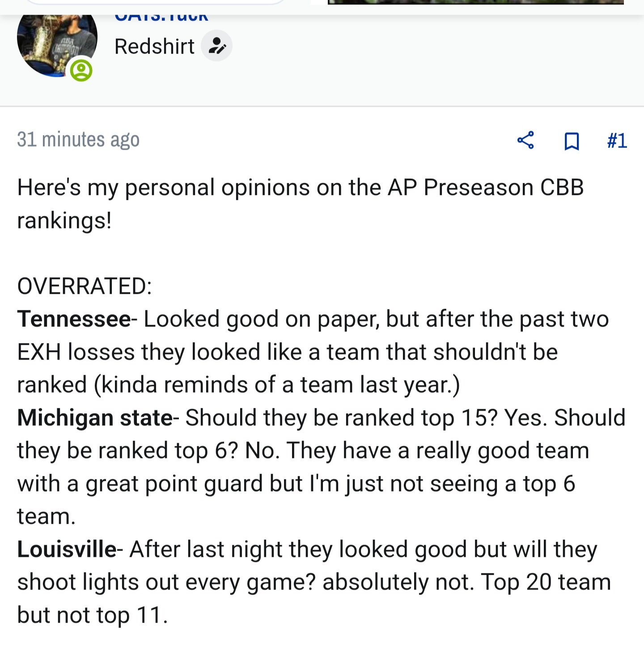This screenshot has width=644, height=657.
Task: Open the post number #1 link
Action: click(x=617, y=141)
